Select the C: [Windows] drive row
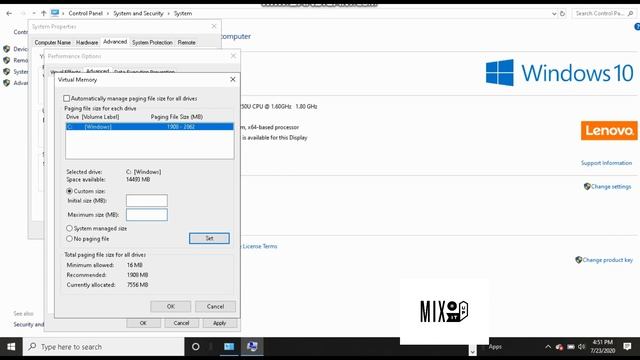Viewport: 640px width, 360px height. point(149,127)
